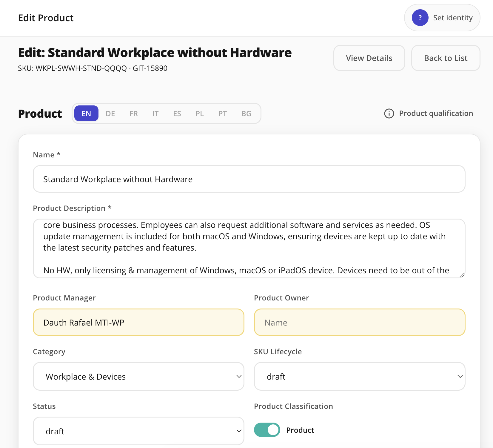The height and width of the screenshot is (448, 493).
Task: Click the Set identity button label
Action: 453,18
